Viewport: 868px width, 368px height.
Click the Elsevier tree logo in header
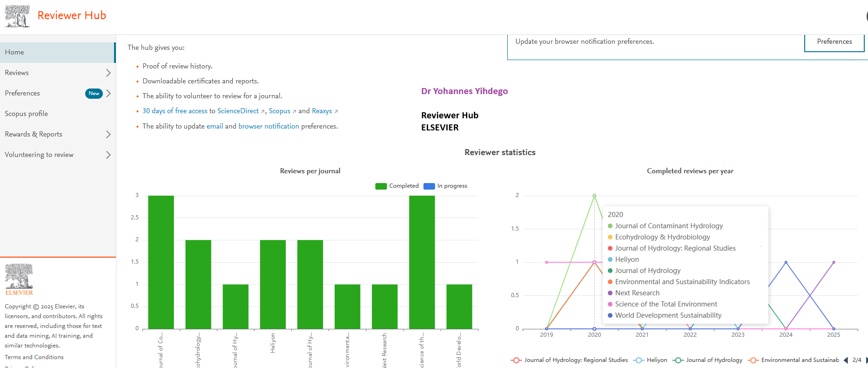coord(17,16)
